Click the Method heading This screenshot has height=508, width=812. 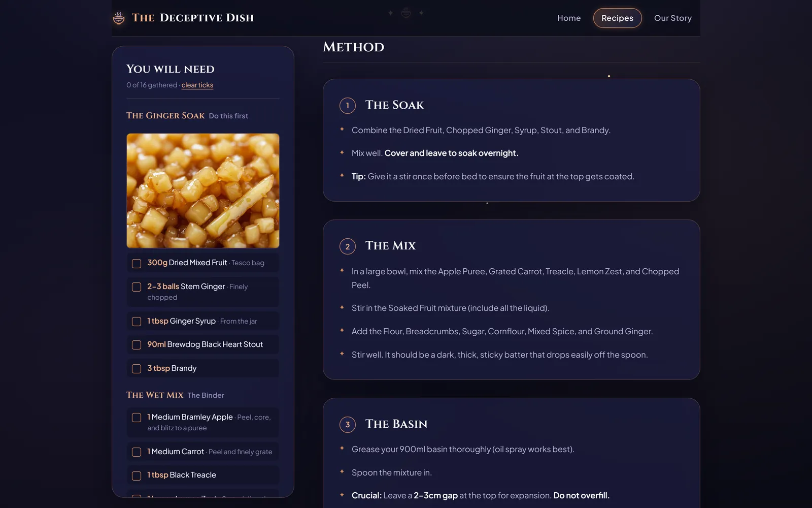click(354, 47)
